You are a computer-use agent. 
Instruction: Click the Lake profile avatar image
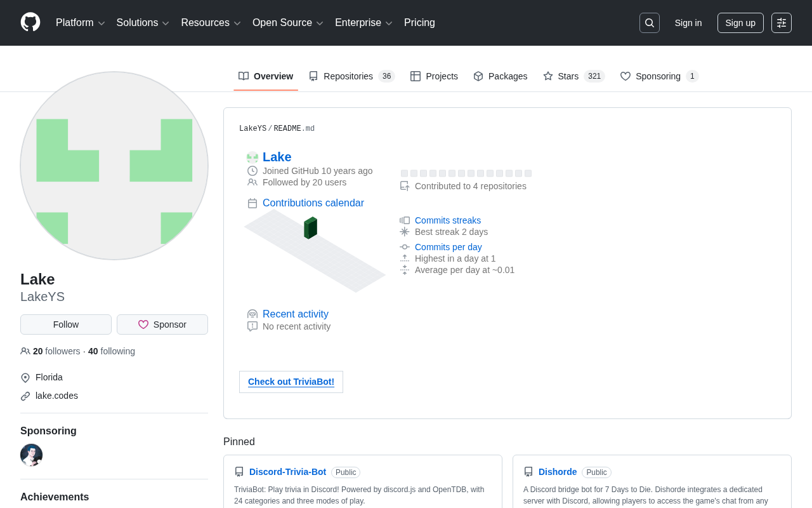coord(114,166)
